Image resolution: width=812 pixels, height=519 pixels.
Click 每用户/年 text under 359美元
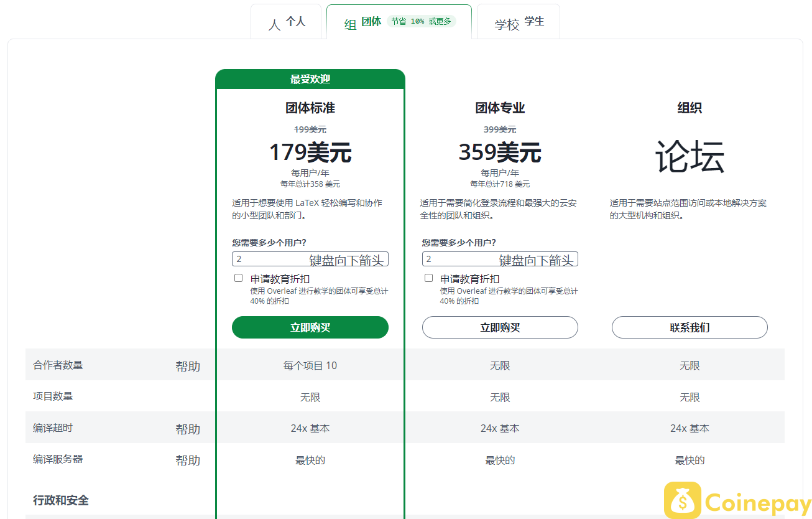tap(500, 173)
